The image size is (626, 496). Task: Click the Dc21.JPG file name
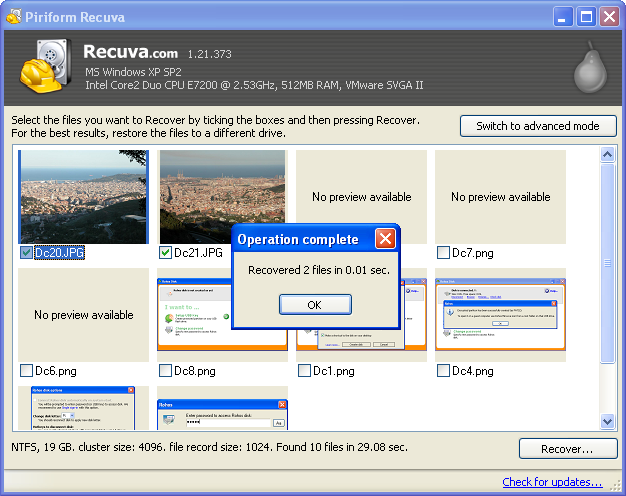(198, 253)
